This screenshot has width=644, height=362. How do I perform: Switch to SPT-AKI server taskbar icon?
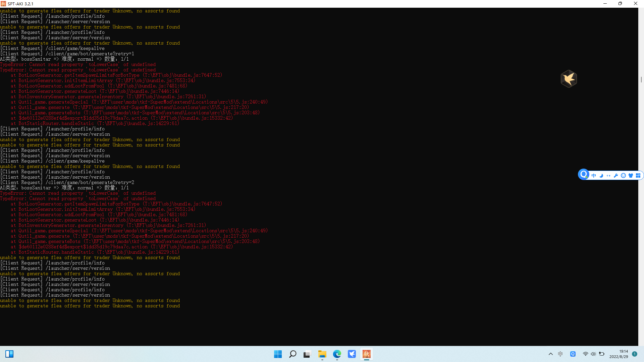(x=366, y=354)
